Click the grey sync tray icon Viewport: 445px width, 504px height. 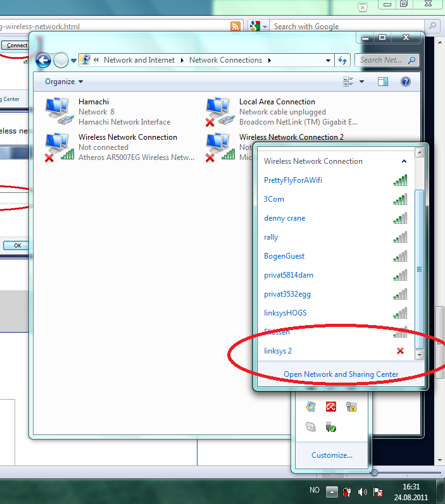pyautogui.click(x=311, y=427)
